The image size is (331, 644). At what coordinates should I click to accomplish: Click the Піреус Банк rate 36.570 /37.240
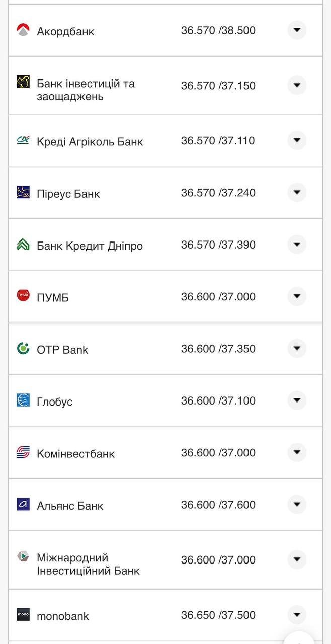tap(218, 193)
